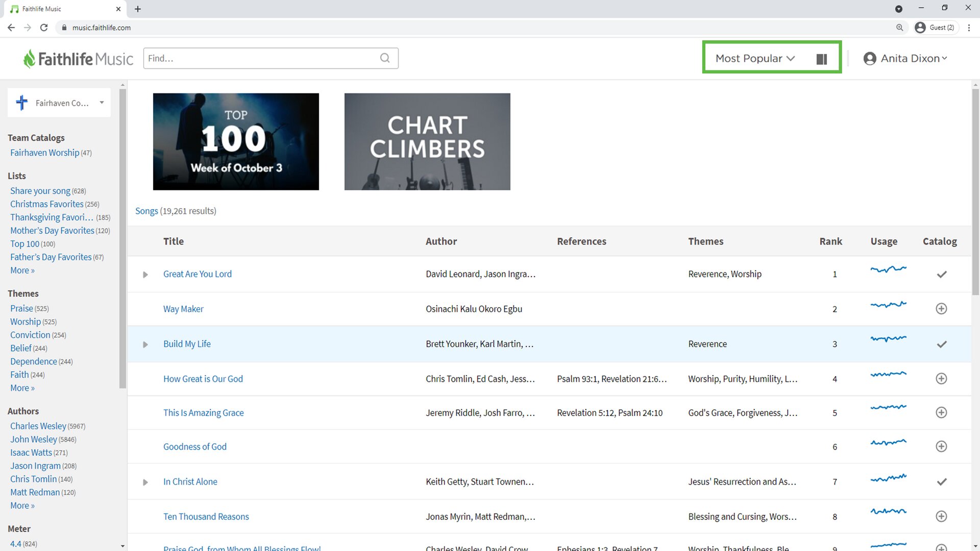Screen dimensions: 980x551
Task: Filter by author Charles Wesley
Action: point(38,426)
